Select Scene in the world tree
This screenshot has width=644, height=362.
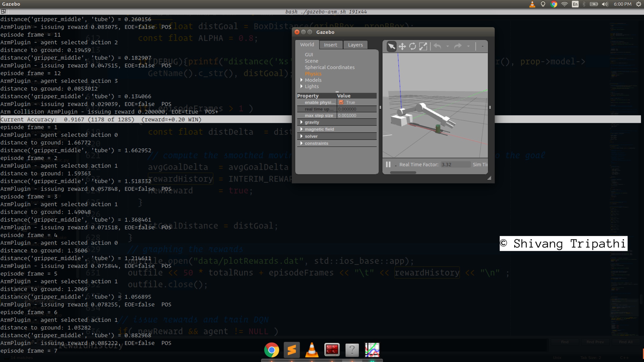(311, 61)
